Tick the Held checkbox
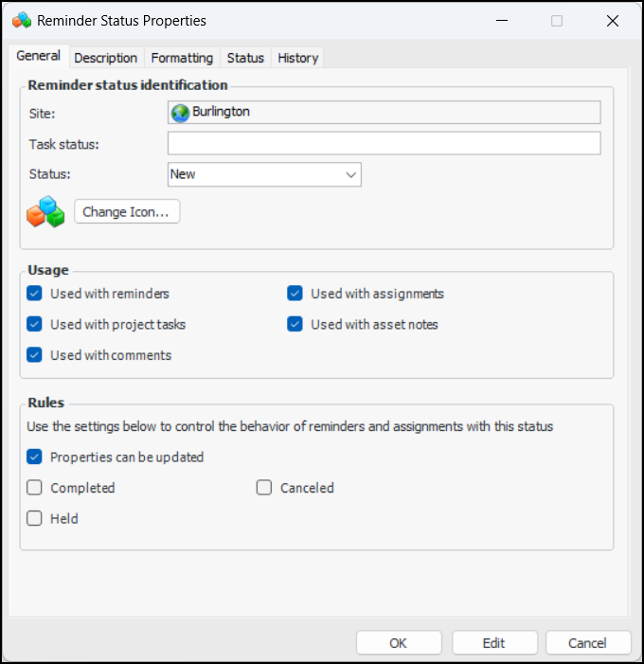This screenshot has width=644, height=664. click(35, 518)
